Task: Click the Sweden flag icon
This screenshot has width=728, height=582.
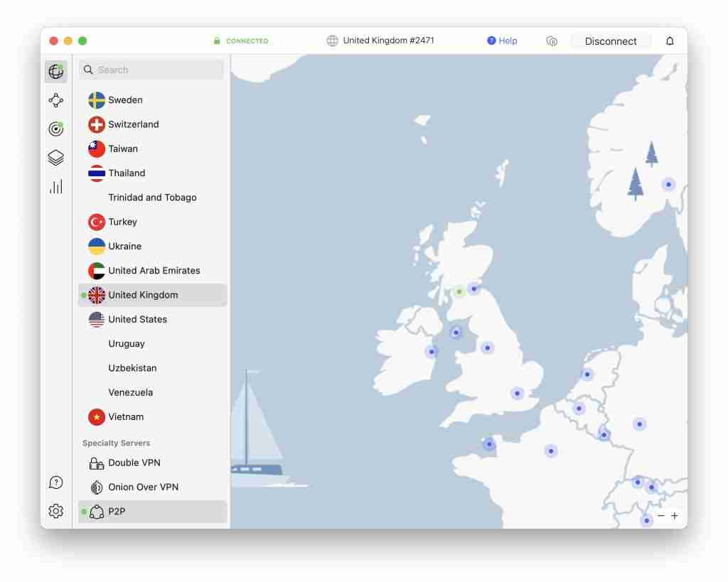Action: coord(97,99)
